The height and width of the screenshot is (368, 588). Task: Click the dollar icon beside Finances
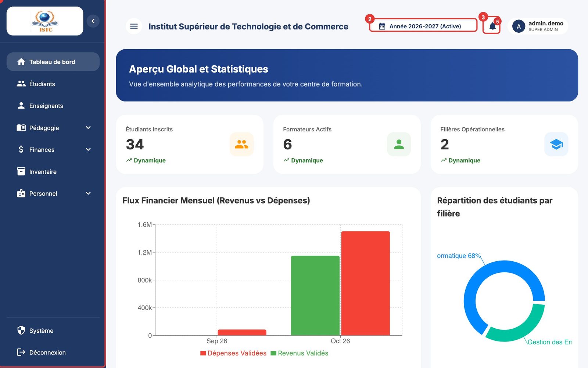pyautogui.click(x=21, y=149)
